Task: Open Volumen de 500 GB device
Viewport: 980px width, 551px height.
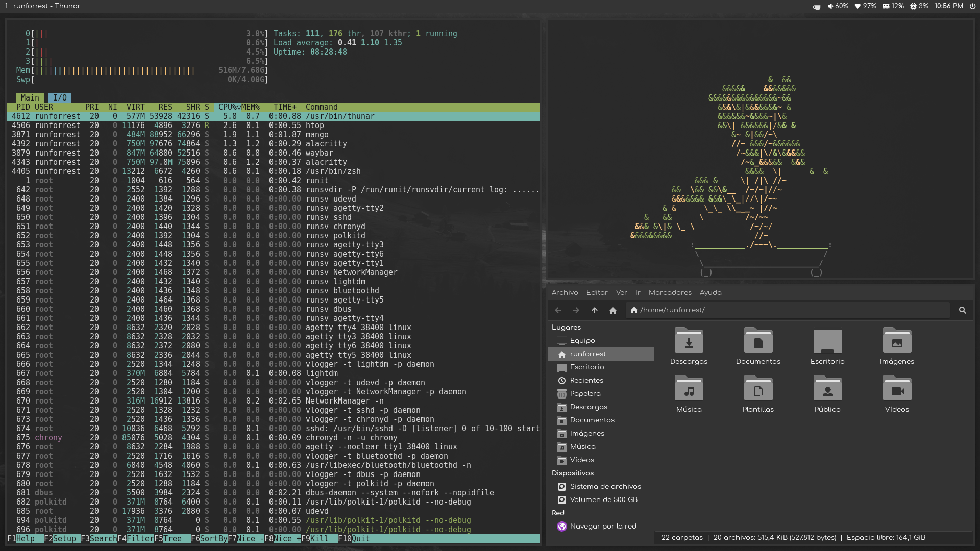Action: [x=603, y=499]
